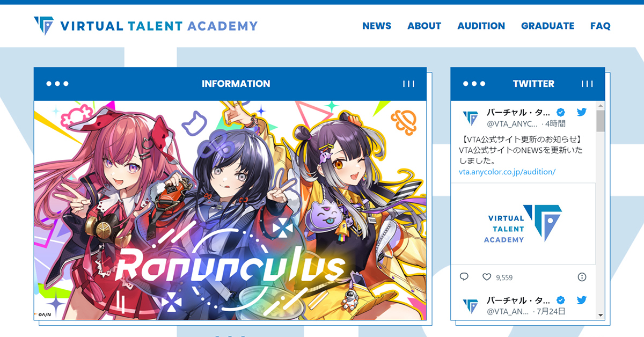
Task: Click the Ranunculus banner image
Action: pyautogui.click(x=230, y=210)
